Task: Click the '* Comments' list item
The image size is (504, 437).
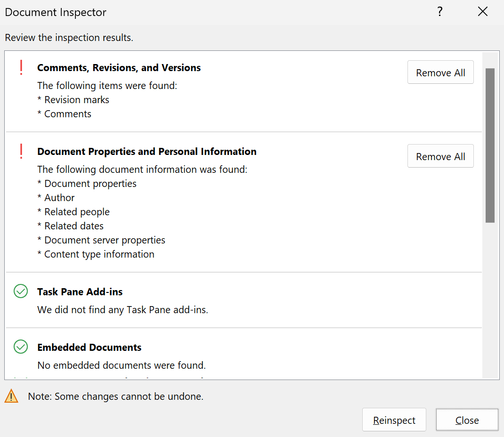Action: click(x=64, y=114)
